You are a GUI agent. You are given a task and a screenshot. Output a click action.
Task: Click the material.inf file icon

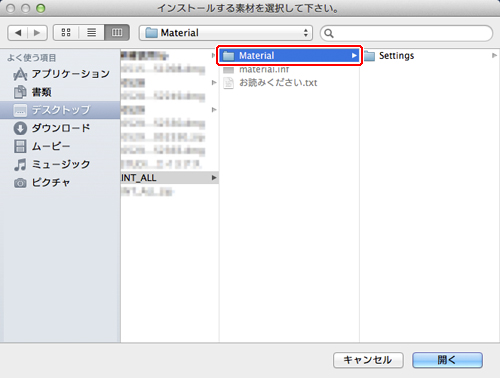[228, 70]
